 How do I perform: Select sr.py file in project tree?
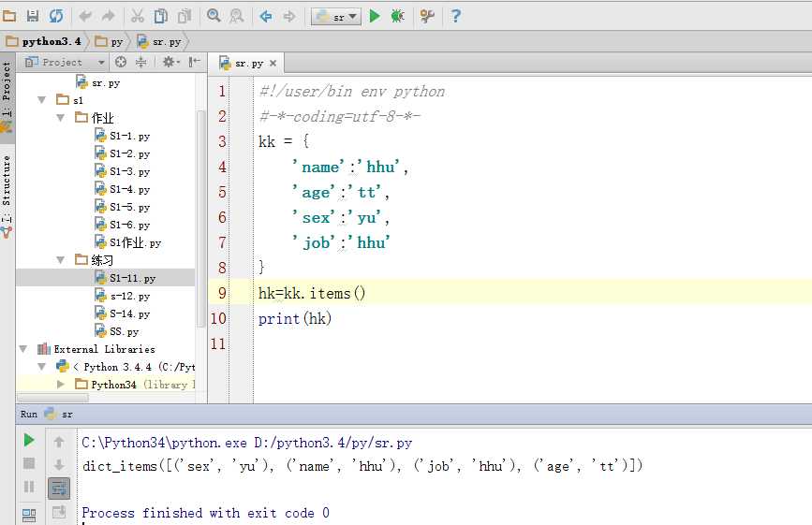(x=98, y=82)
